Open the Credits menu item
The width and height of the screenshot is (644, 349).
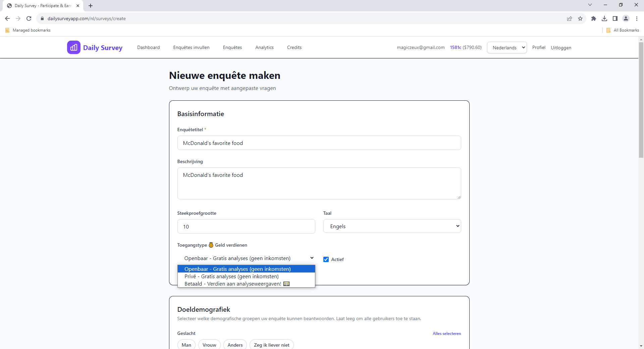[294, 47]
